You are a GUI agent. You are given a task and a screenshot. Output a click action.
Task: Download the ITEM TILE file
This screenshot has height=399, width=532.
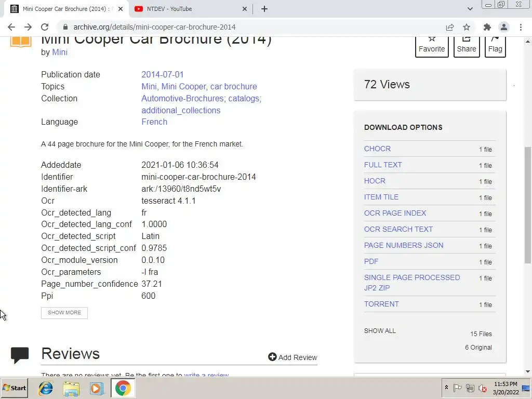[x=381, y=197]
